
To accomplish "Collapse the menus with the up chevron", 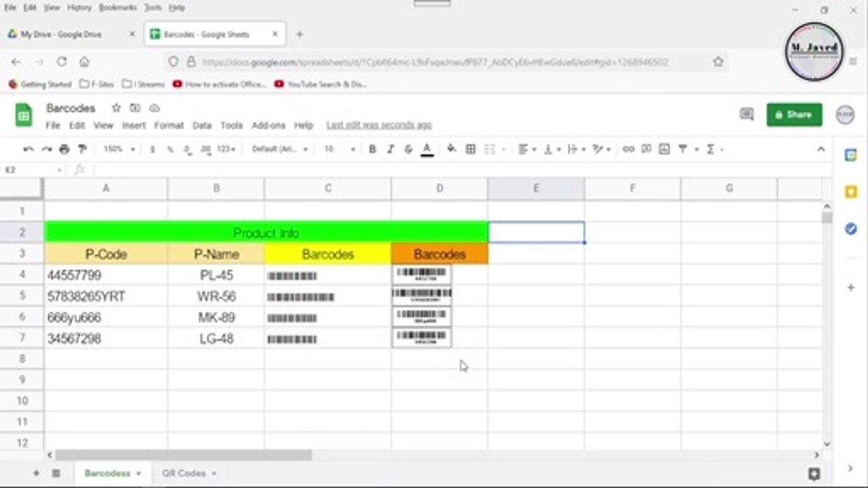I will coord(821,149).
